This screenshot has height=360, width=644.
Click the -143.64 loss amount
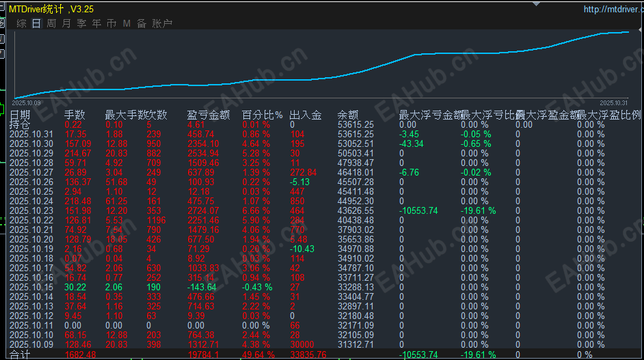[x=202, y=288]
